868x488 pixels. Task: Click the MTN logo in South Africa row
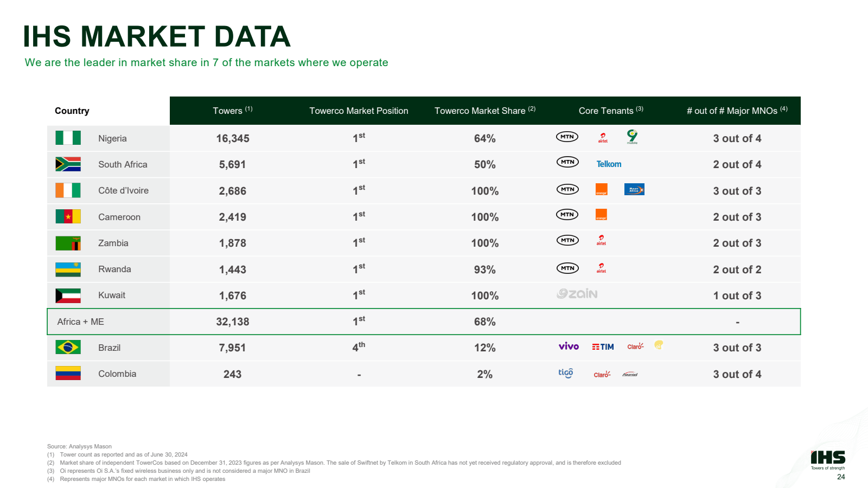click(x=567, y=162)
